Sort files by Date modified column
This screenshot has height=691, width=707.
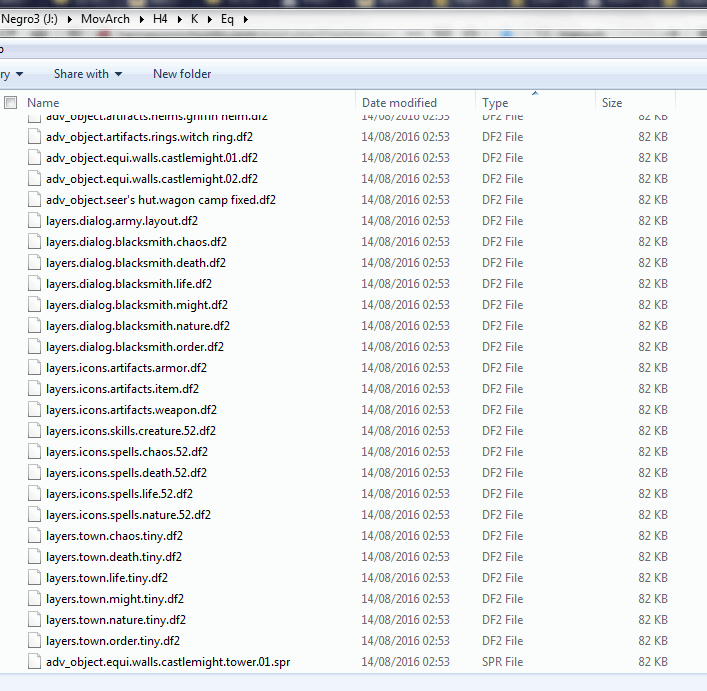click(399, 103)
